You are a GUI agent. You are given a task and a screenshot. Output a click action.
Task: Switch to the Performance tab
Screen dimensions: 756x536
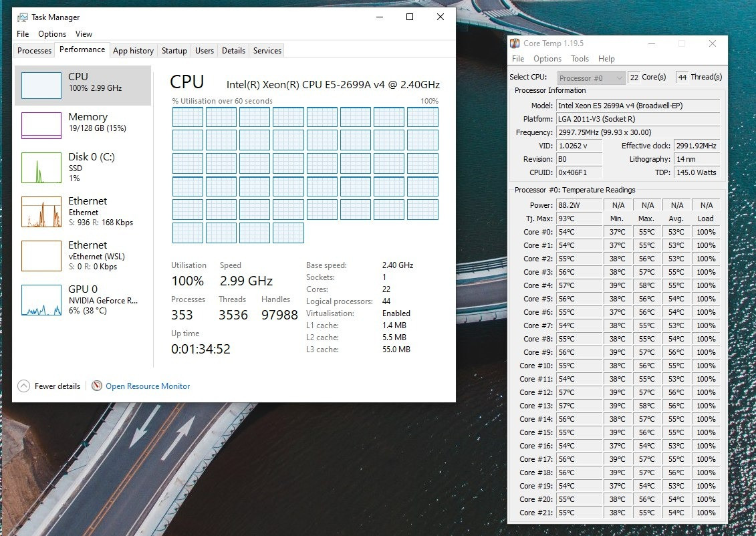(x=82, y=49)
